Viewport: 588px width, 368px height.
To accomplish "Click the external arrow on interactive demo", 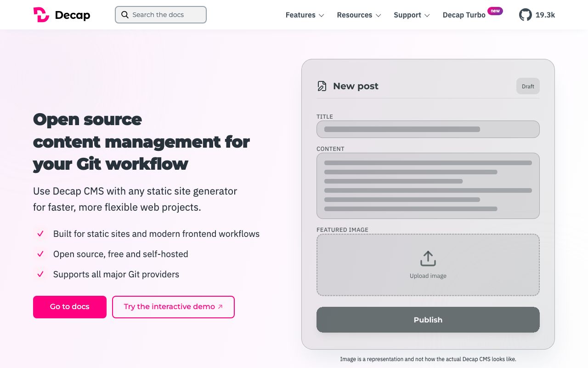I will pyautogui.click(x=220, y=307).
